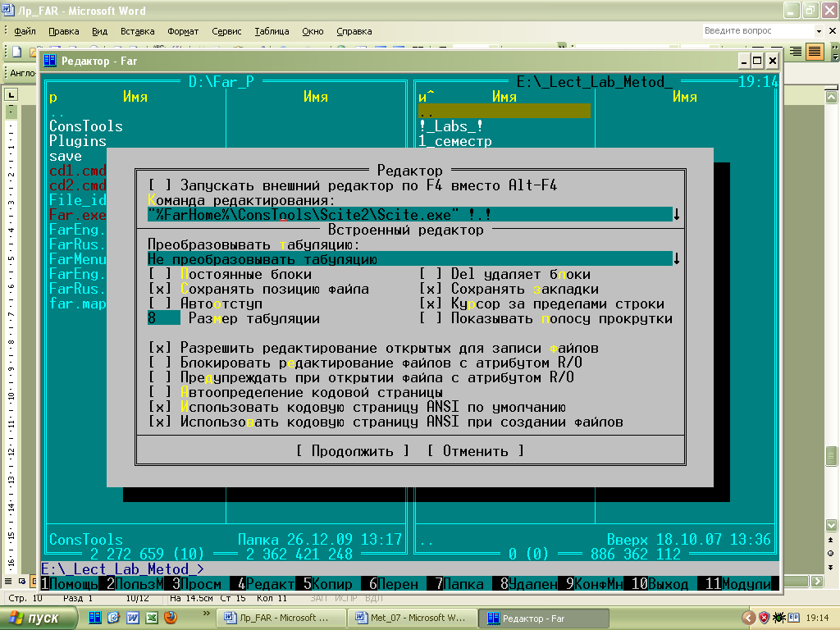The height and width of the screenshot is (630, 840).
Task: Enable 'Автоотступ' checkbox
Action: (160, 304)
